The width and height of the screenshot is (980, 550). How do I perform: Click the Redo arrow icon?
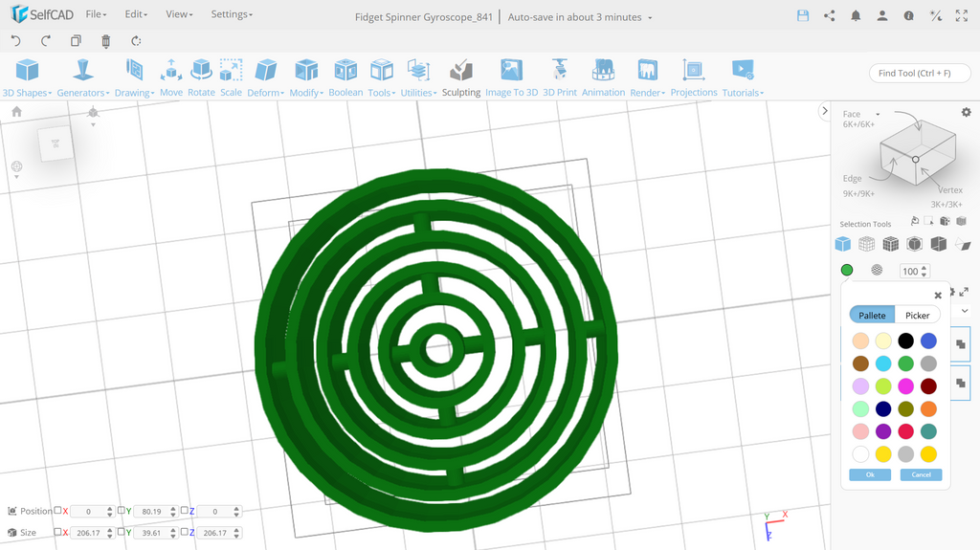(46, 40)
